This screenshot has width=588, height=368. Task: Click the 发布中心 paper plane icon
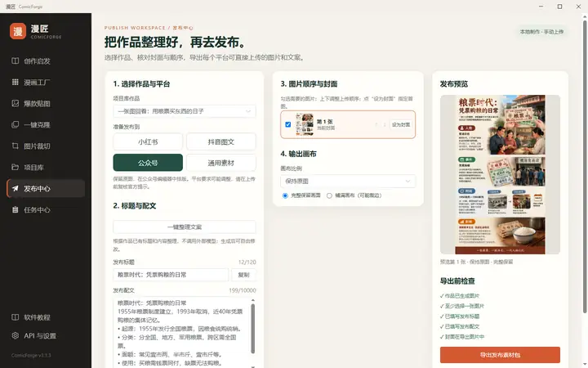[x=15, y=189]
